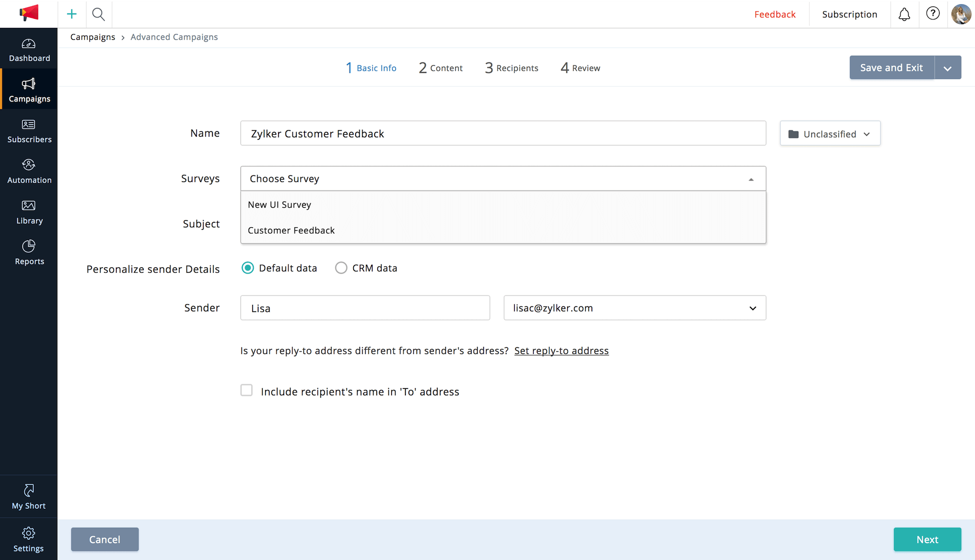Click Advanced Campaigns in the breadcrumb

click(x=174, y=37)
